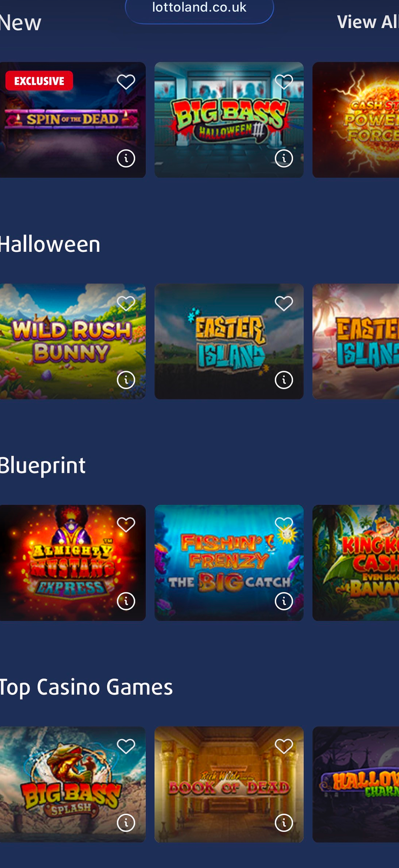Add Wild Rush Bunny to favorites
Image resolution: width=399 pixels, height=868 pixels.
pyautogui.click(x=126, y=303)
